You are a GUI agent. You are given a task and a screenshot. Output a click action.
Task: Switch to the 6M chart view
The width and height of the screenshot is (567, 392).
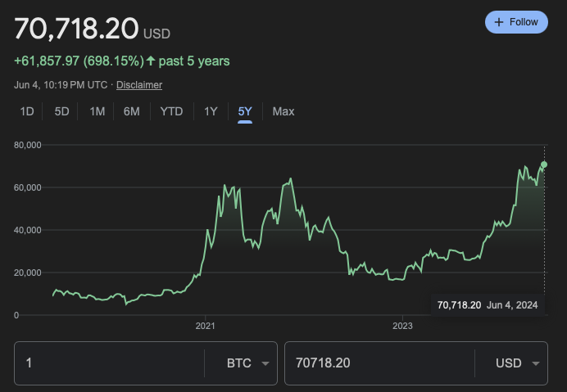pos(131,111)
